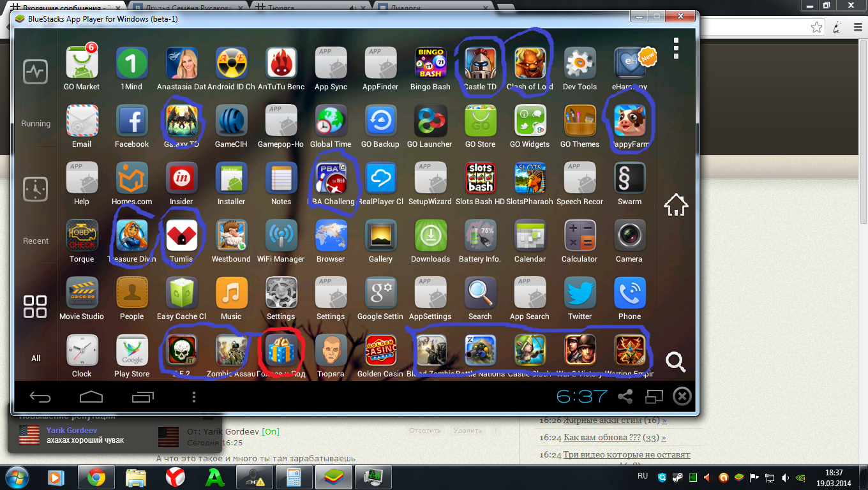Launch Bingo Bash game

tap(430, 63)
